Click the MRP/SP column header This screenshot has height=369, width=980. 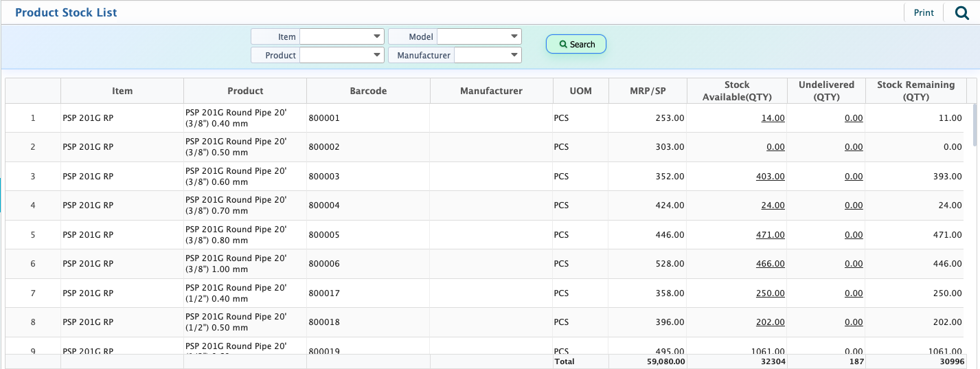(648, 91)
